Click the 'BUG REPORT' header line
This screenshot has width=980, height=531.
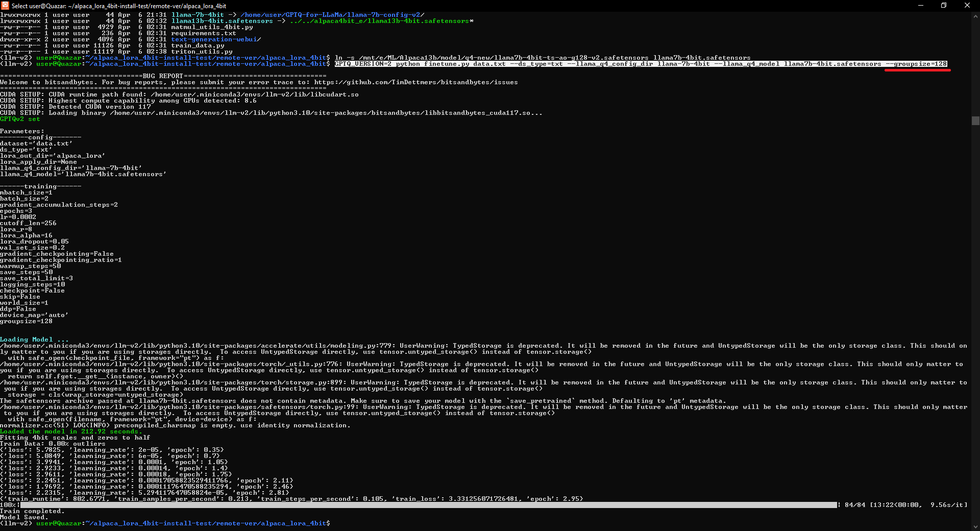163,76
